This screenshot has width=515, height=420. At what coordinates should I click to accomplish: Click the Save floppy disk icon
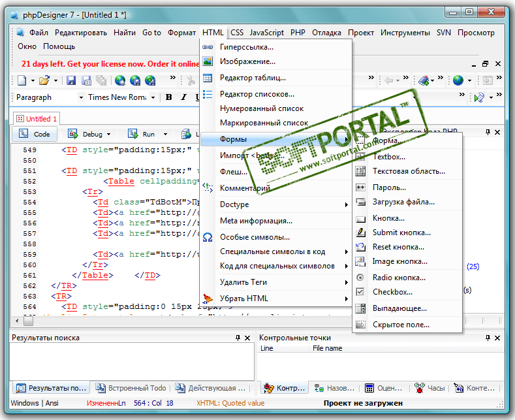click(71, 80)
